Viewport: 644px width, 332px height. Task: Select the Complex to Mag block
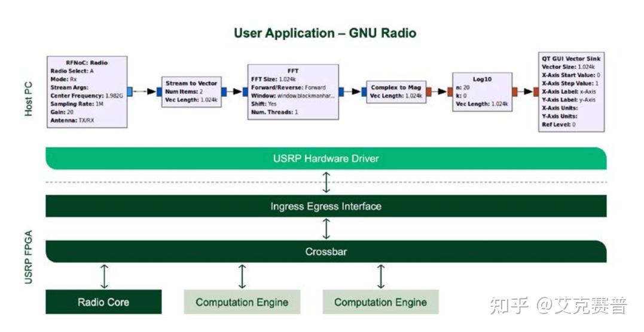tap(396, 91)
